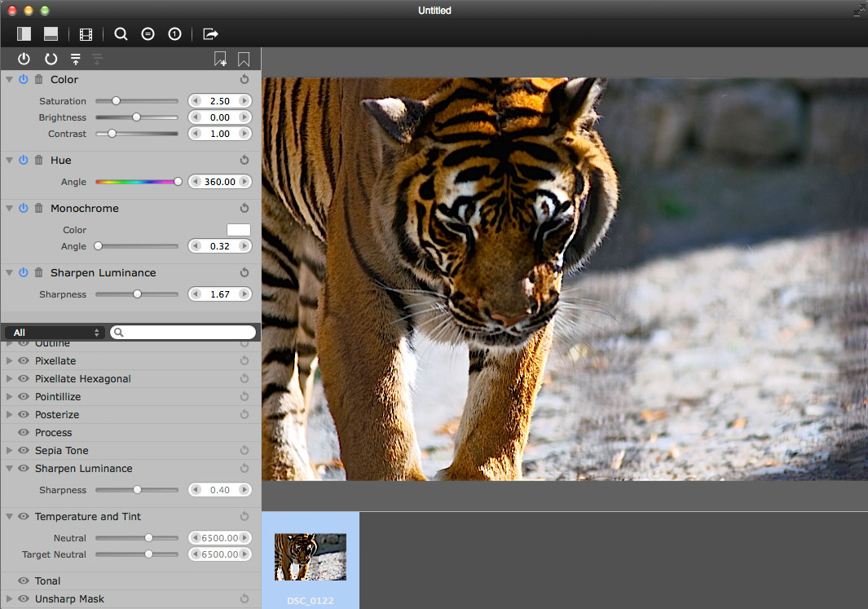The width and height of the screenshot is (868, 609).
Task: Click the add bookmark preset icon
Action: pos(220,59)
